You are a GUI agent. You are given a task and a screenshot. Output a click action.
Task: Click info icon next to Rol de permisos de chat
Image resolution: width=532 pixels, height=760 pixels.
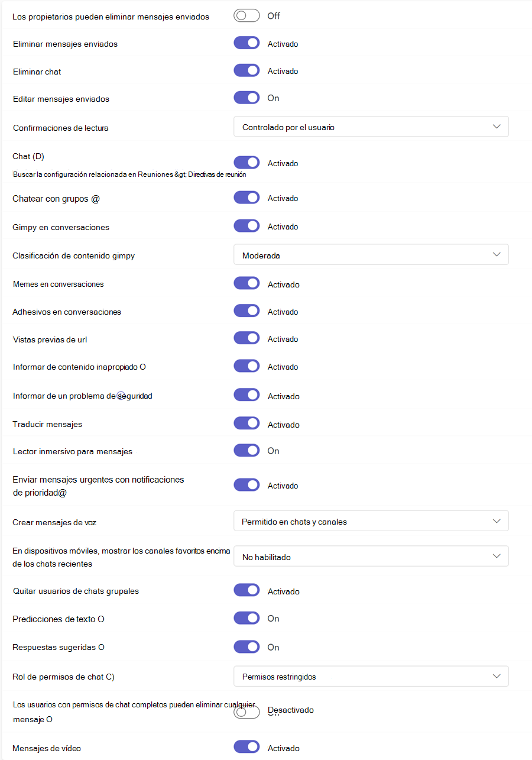(110, 677)
